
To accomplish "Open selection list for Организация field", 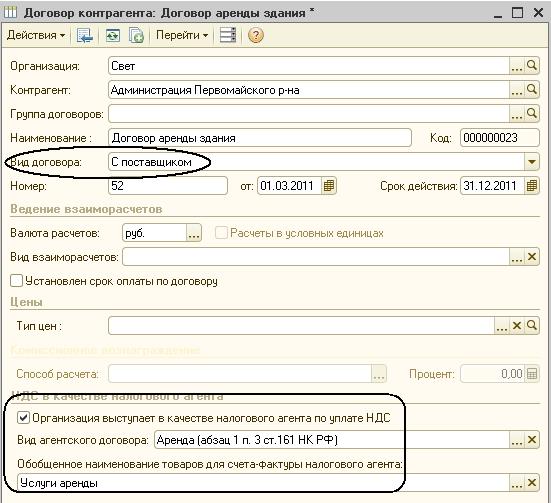I will [517, 66].
